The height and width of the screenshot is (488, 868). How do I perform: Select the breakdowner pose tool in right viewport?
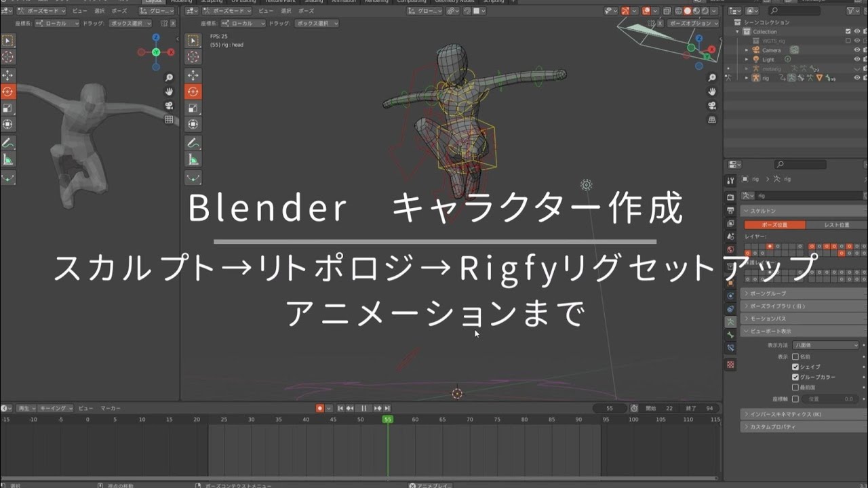193,178
